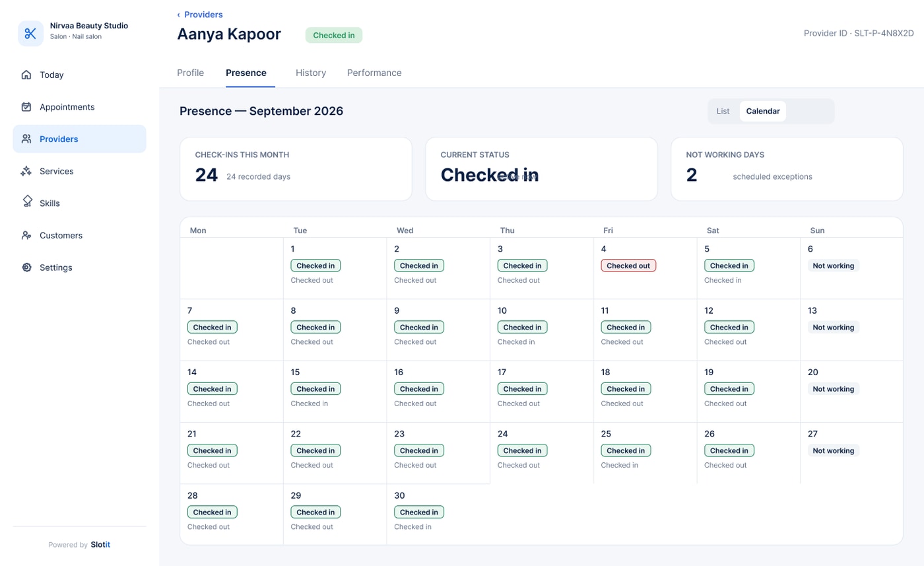Click the Not working badge on day 27
The width and height of the screenshot is (924, 566).
[834, 450]
